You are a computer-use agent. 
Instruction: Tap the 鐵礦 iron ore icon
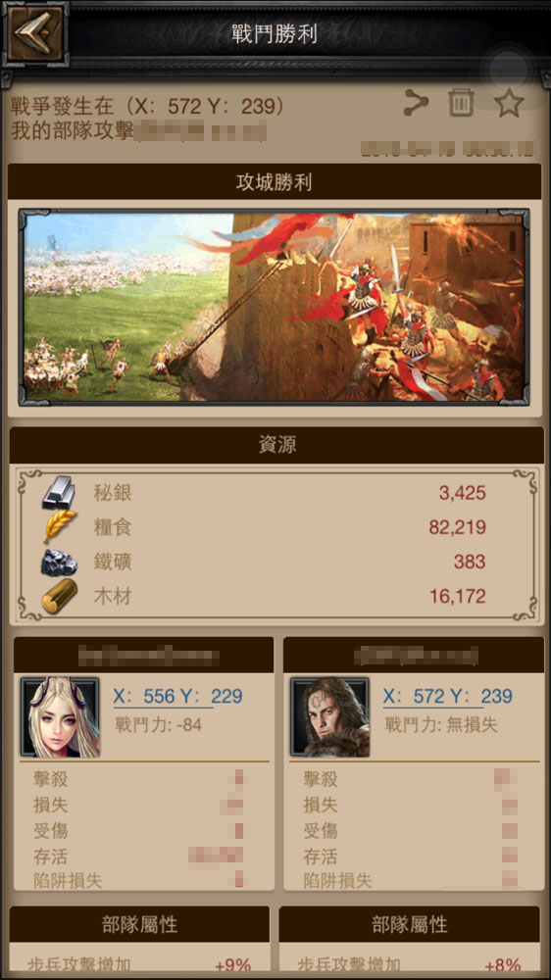pos(60,562)
